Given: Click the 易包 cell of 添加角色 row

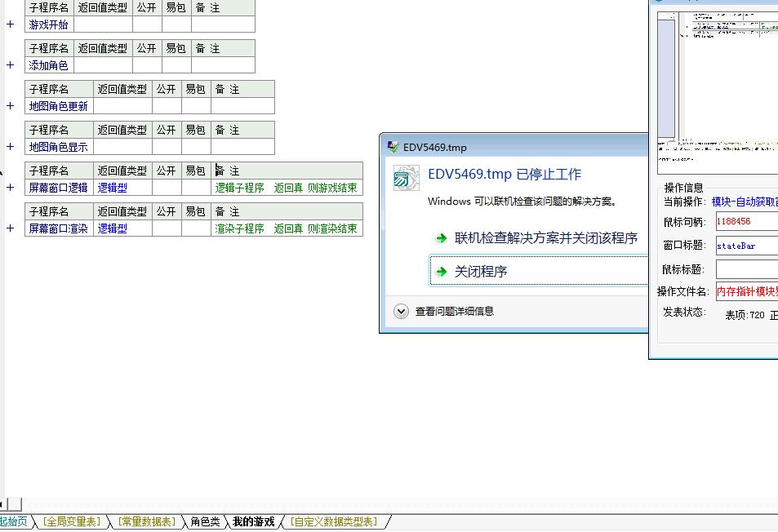Looking at the screenshot, I should coord(176,65).
